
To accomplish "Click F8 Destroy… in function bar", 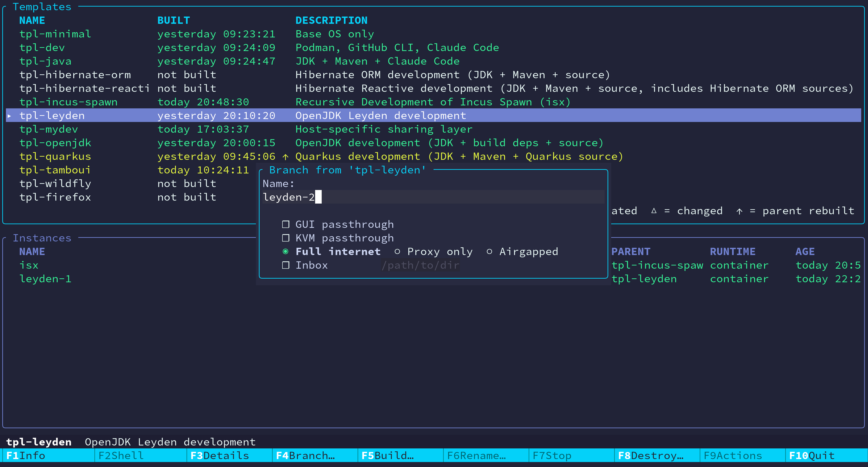I will click(x=657, y=456).
